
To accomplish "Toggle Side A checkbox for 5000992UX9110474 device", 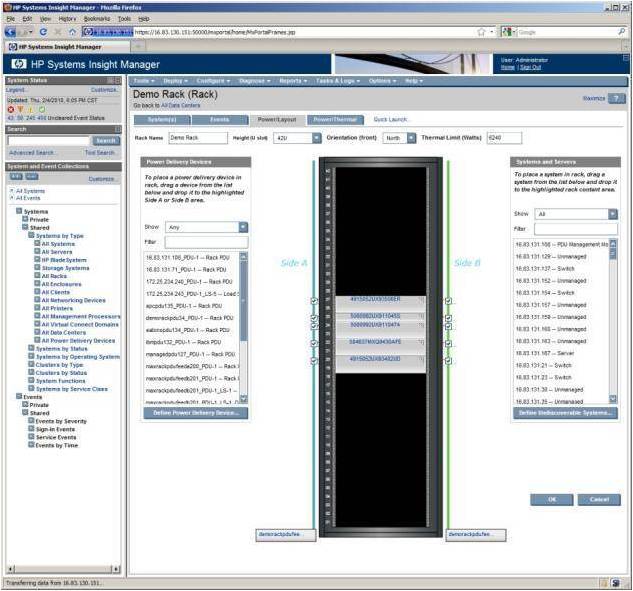I will click(x=314, y=325).
